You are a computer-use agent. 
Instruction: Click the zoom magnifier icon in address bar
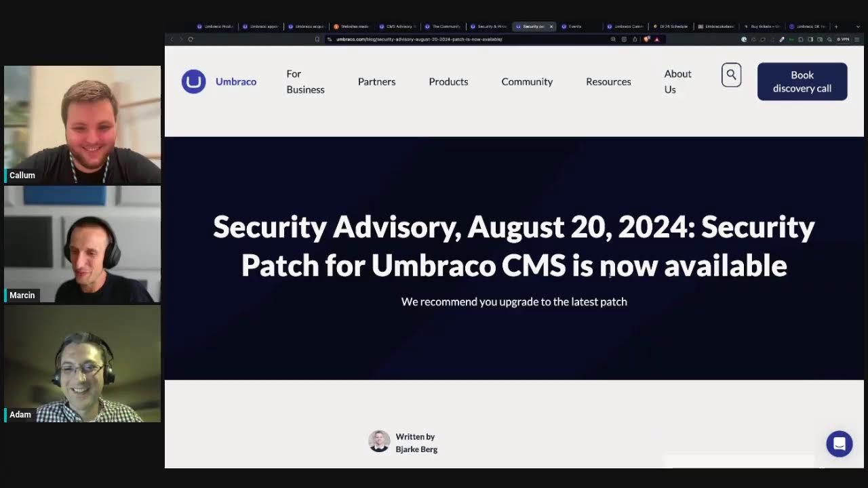[613, 39]
